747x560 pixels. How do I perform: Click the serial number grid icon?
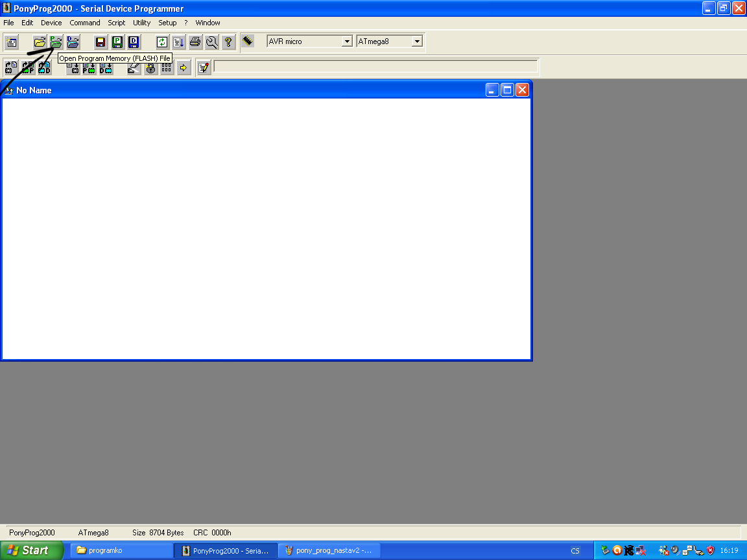coord(167,67)
